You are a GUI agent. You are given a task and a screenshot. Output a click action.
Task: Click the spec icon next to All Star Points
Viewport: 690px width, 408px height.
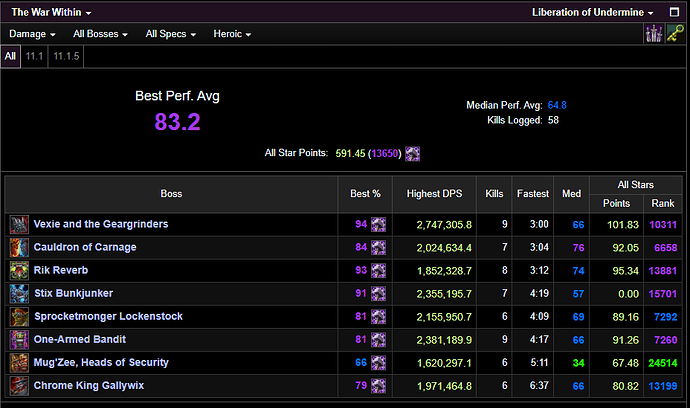point(412,154)
